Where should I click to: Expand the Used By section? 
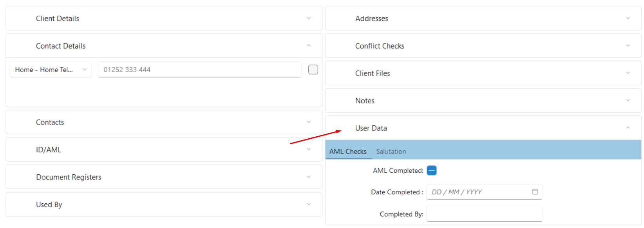coord(164,204)
